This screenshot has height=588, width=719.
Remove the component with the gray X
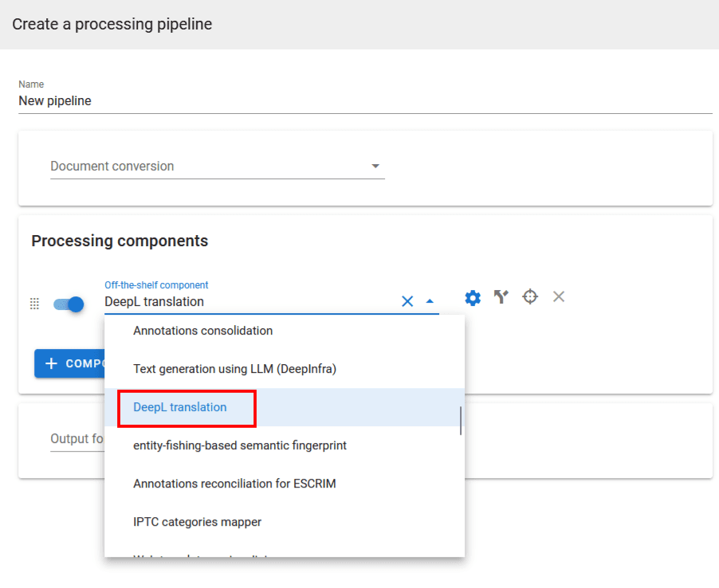[x=559, y=296]
